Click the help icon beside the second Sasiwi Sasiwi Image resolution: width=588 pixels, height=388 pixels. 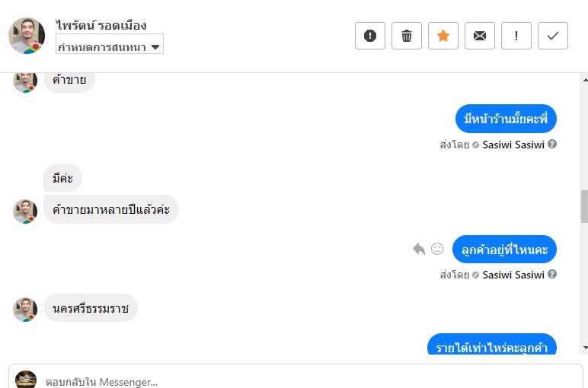[552, 274]
